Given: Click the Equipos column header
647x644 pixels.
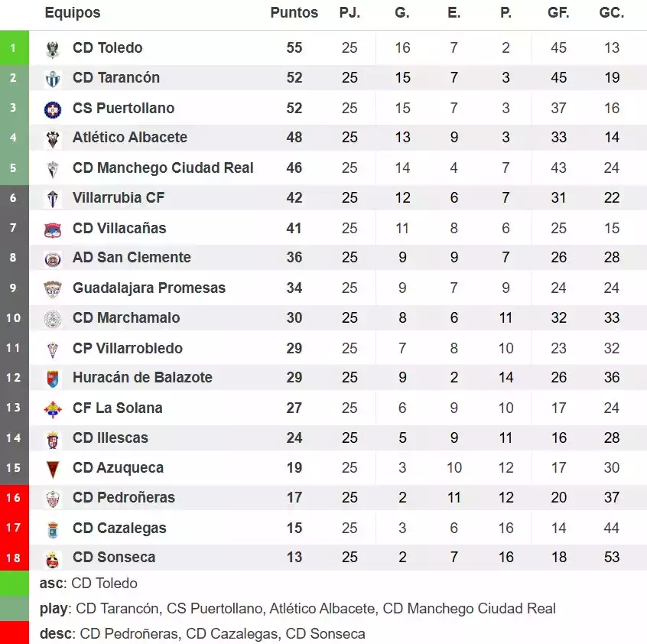Looking at the screenshot, I should (73, 13).
